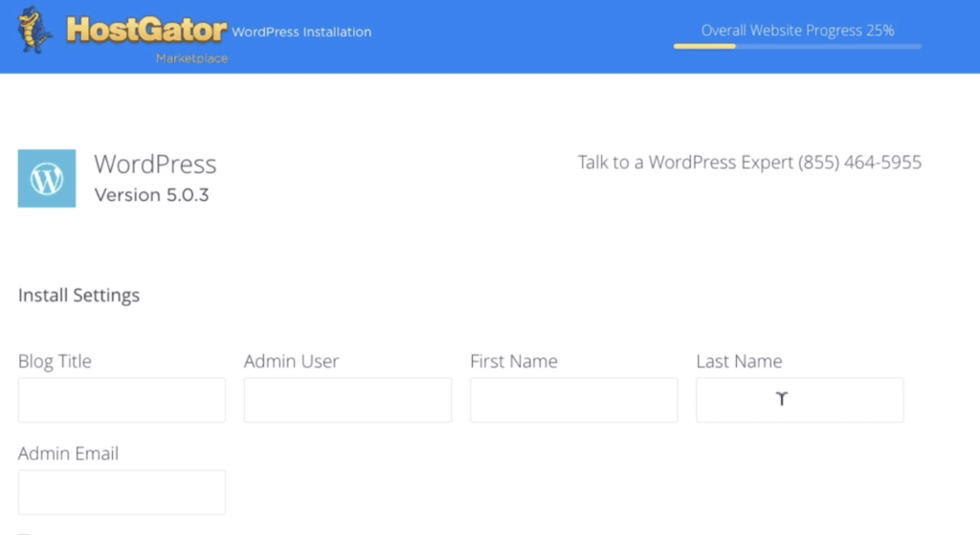Click the 'Admin Email' label
This screenshot has width=980, height=535.
[x=68, y=454]
